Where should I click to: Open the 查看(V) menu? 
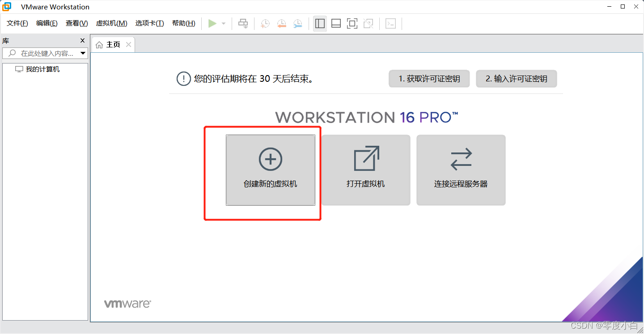(77, 23)
